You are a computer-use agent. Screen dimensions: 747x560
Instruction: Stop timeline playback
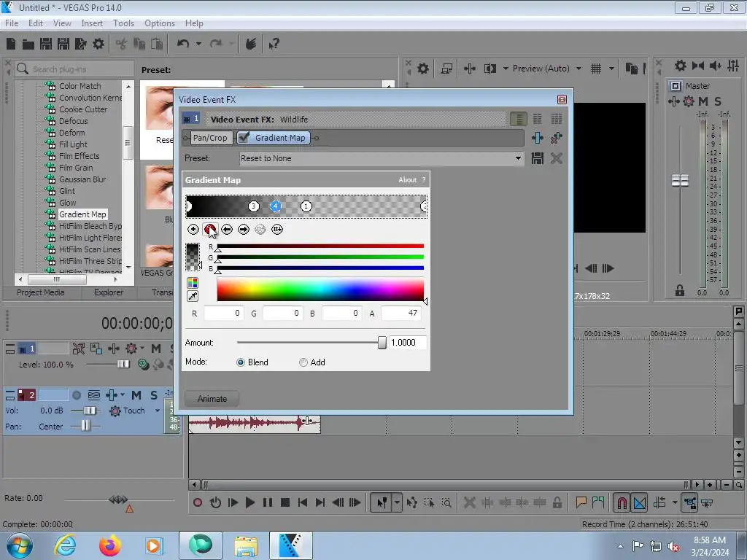coord(285,502)
